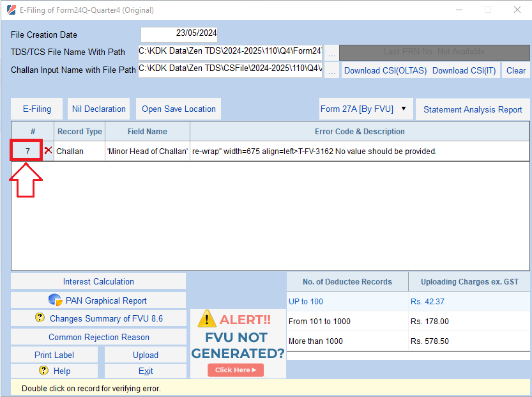Close the E-Filing window
The height and width of the screenshot is (397, 532).
pyautogui.click(x=517, y=10)
